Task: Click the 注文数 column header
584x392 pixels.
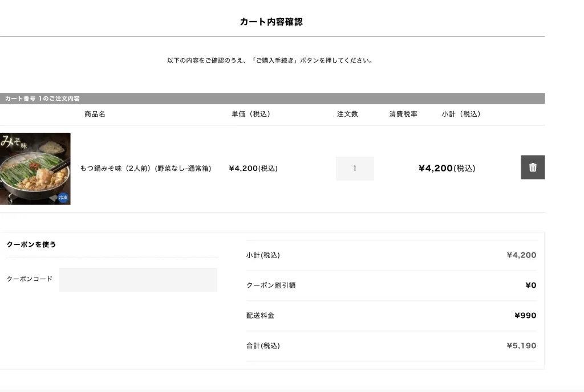Action: (x=348, y=114)
